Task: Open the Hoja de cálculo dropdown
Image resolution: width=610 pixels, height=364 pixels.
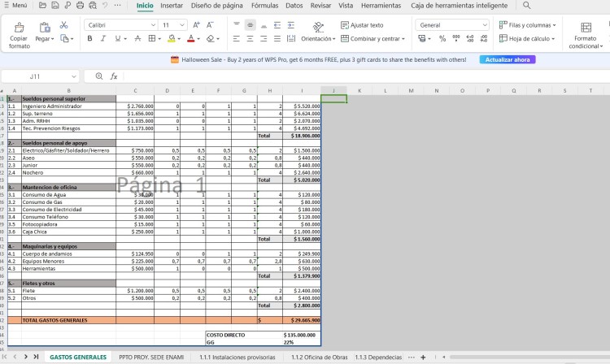Action: click(527, 38)
